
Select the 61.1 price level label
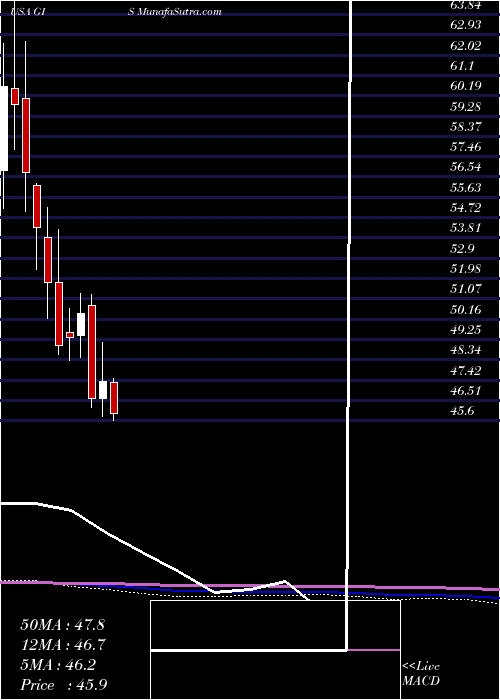462,66
